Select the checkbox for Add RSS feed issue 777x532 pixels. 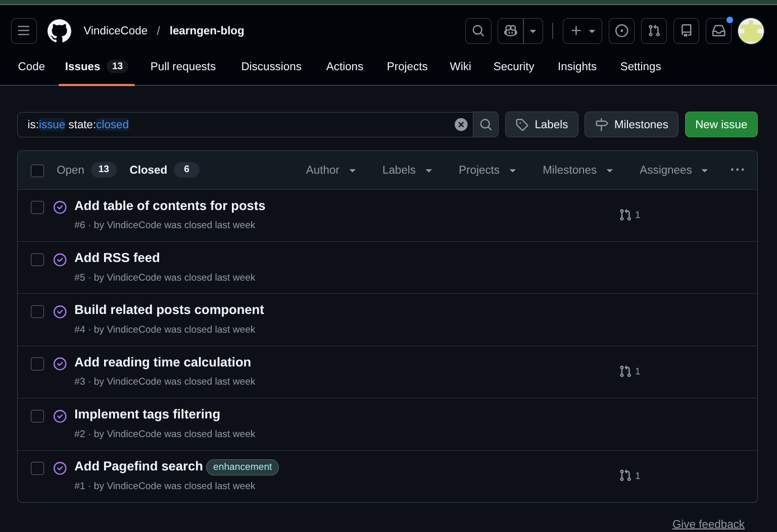tap(37, 259)
